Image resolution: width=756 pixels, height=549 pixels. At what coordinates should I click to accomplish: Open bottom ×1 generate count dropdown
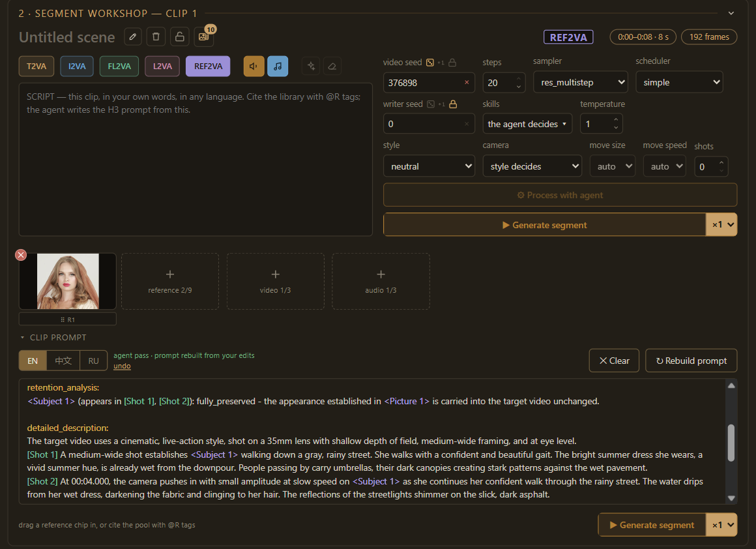point(721,525)
